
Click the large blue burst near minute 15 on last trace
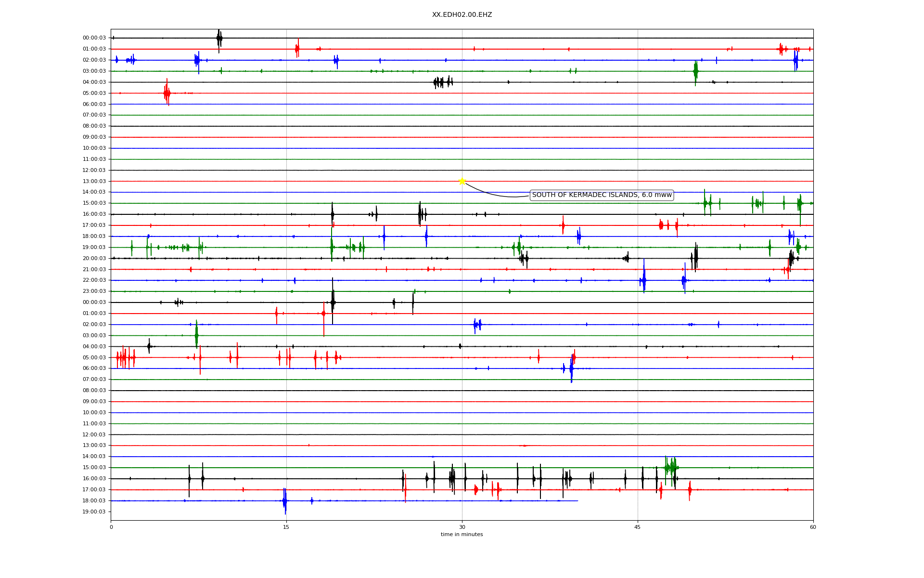[x=285, y=501]
